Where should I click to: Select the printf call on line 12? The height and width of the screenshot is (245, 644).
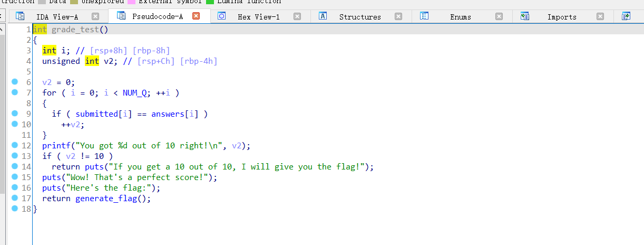click(x=56, y=146)
